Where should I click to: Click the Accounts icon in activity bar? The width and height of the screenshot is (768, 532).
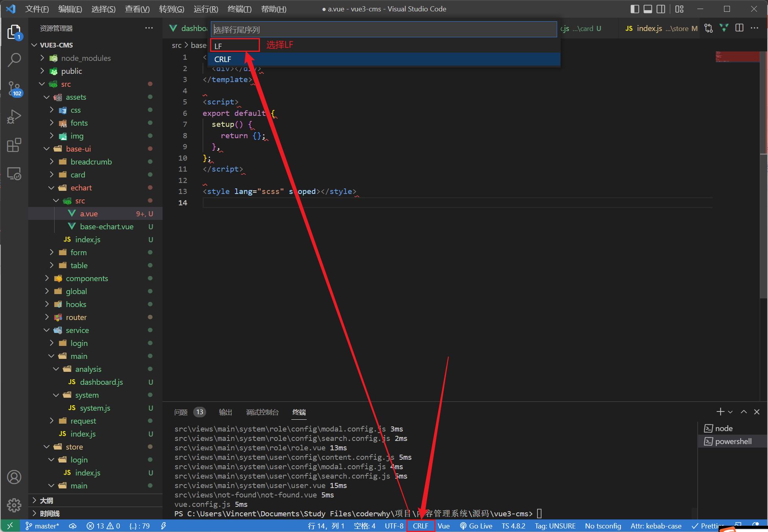click(x=14, y=477)
